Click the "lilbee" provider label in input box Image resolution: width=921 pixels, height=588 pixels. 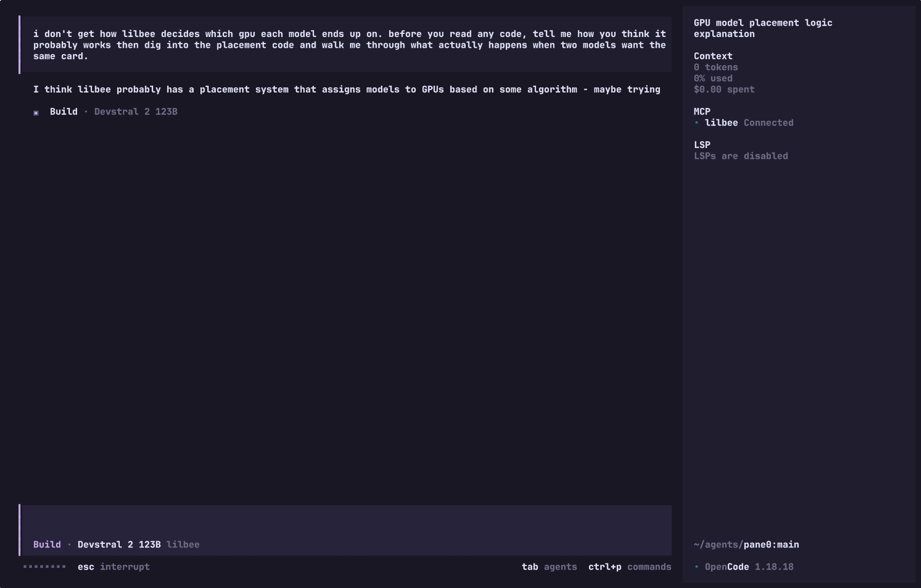pyautogui.click(x=183, y=545)
